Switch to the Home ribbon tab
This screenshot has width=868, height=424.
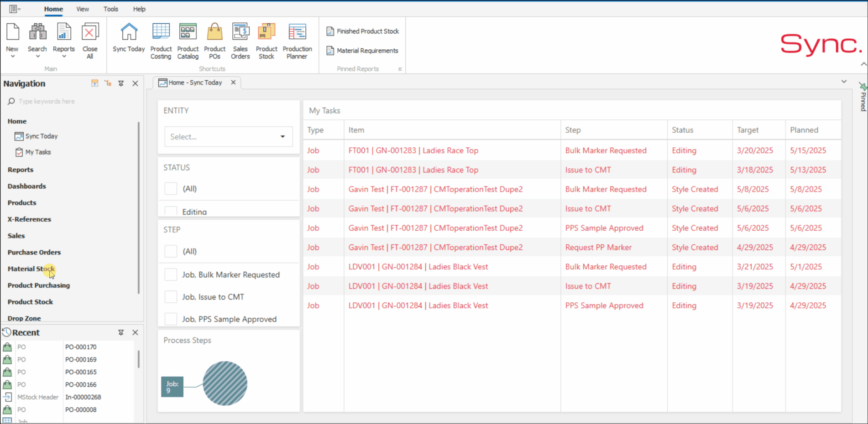53,9
